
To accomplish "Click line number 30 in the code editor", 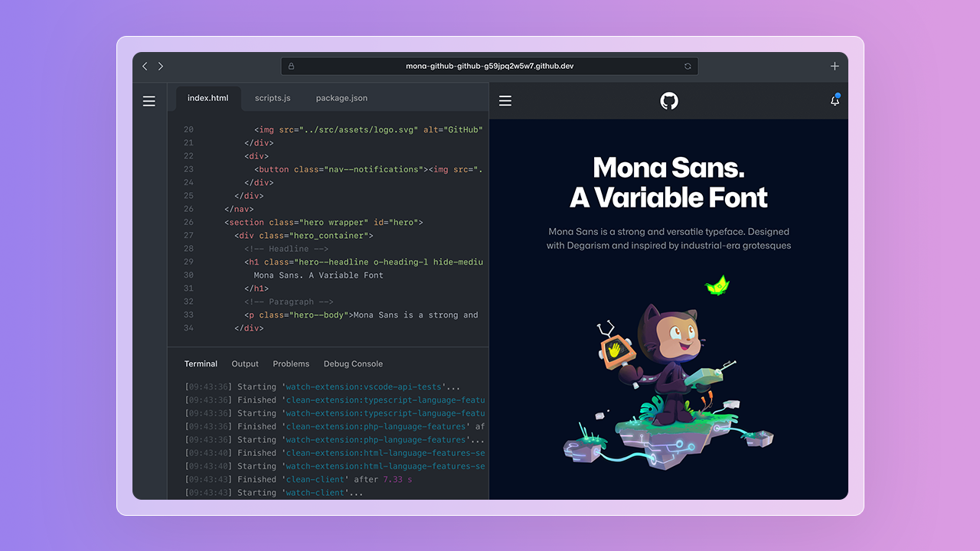I will 188,275.
